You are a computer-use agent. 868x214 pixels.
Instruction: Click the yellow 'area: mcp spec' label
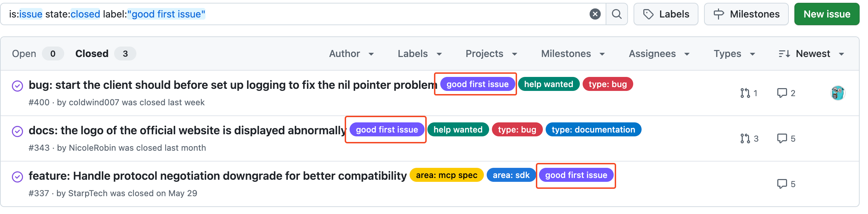pos(446,175)
